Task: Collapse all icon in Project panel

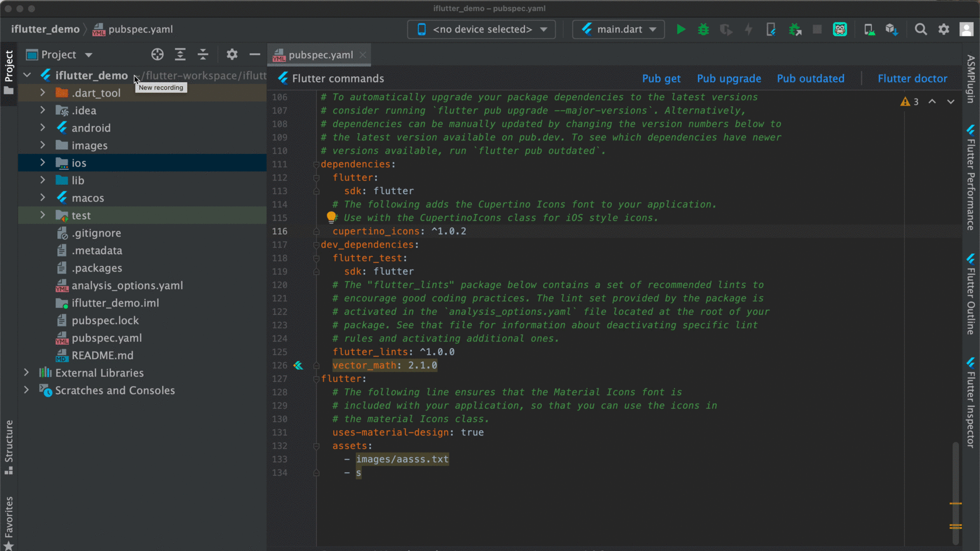Action: pos(203,54)
